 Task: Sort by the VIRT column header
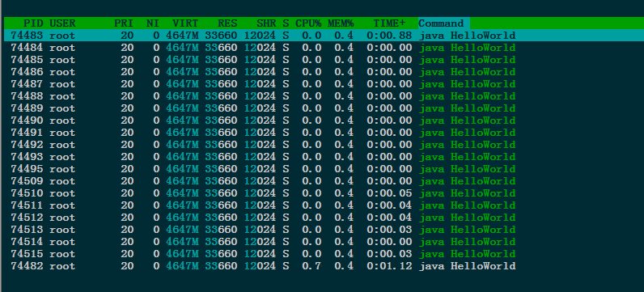coord(184,23)
